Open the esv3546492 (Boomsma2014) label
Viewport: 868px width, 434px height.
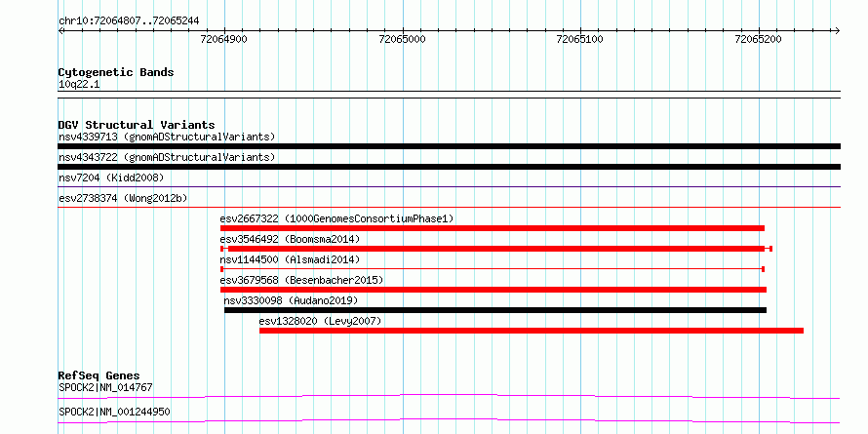290,239
